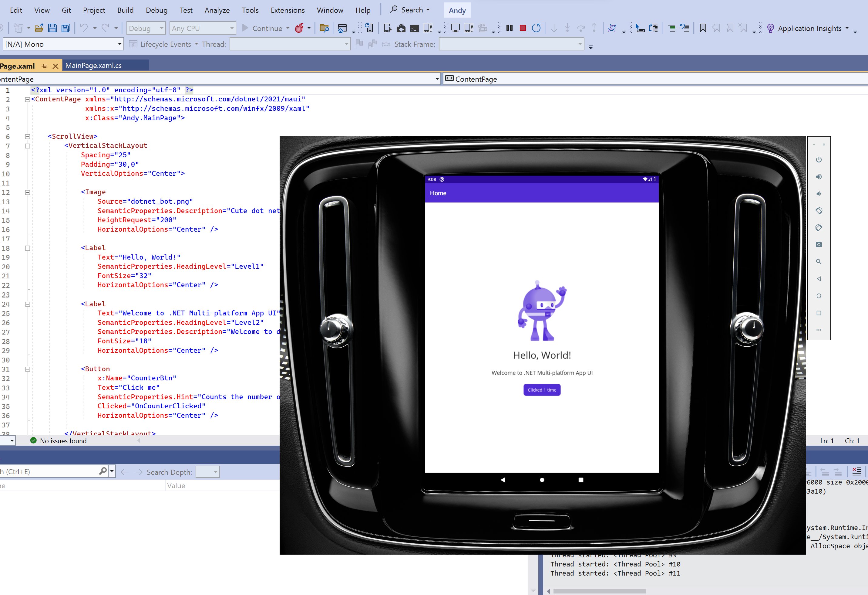Switch to the MainPage.xaml.cs tab

[93, 65]
